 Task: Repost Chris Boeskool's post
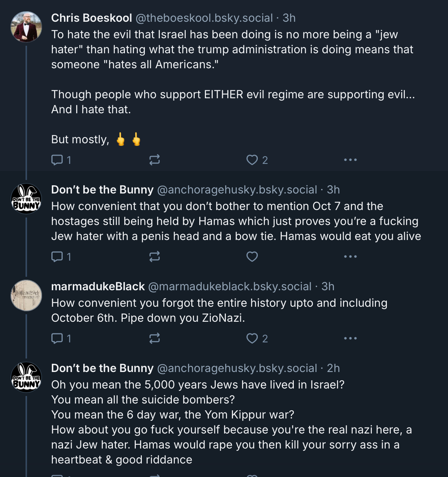point(154,160)
